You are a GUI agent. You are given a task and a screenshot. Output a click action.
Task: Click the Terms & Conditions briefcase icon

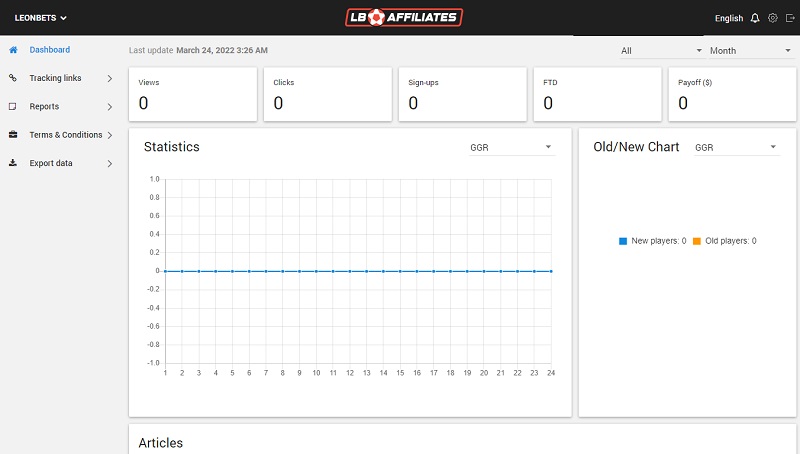[13, 135]
